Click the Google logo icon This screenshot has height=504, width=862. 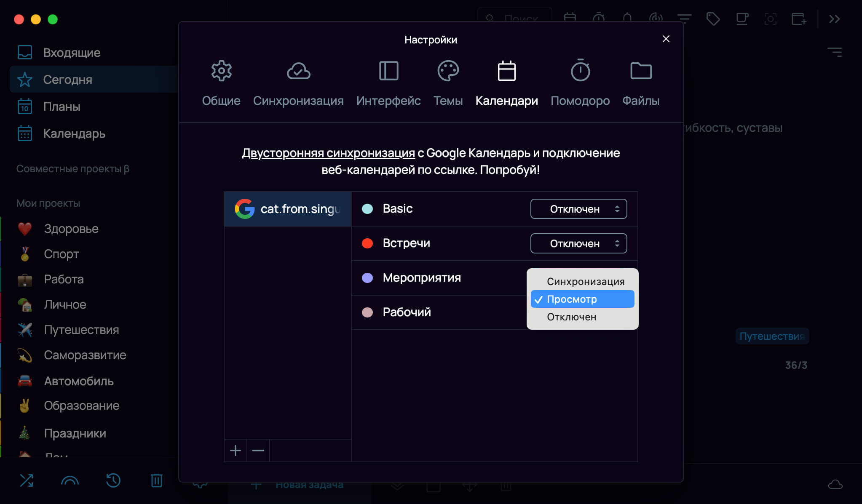[x=245, y=209]
